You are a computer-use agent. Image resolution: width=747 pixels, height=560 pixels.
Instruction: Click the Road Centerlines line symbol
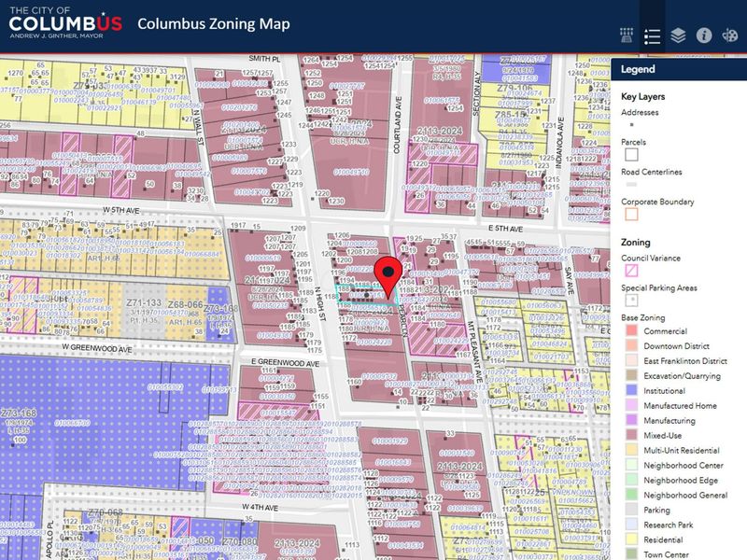pyautogui.click(x=631, y=184)
